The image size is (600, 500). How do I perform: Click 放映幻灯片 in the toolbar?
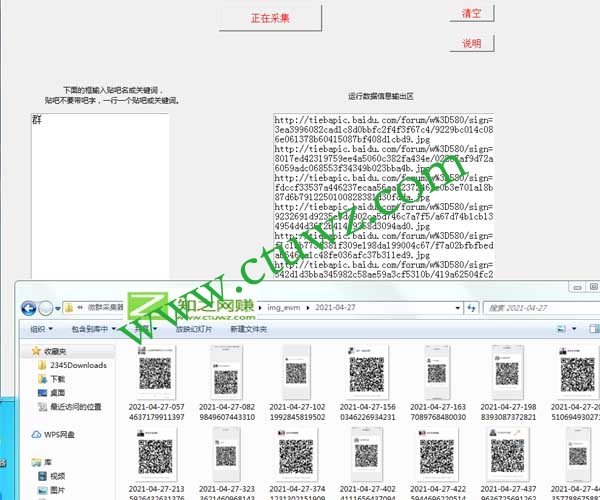pos(194,329)
